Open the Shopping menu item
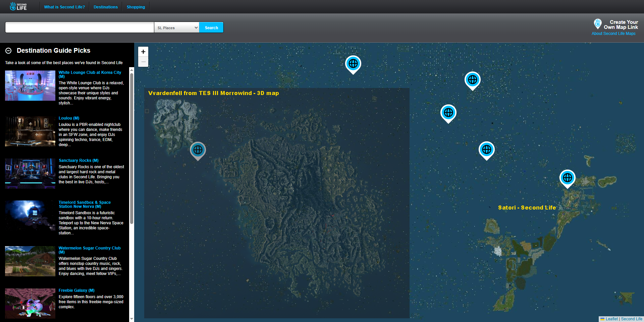The image size is (644, 322). click(136, 7)
